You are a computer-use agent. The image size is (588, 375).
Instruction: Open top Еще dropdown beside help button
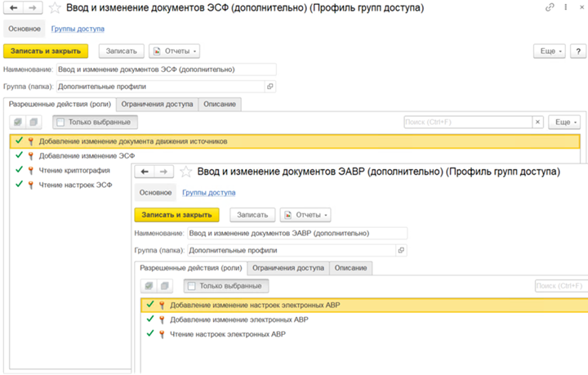coord(550,51)
